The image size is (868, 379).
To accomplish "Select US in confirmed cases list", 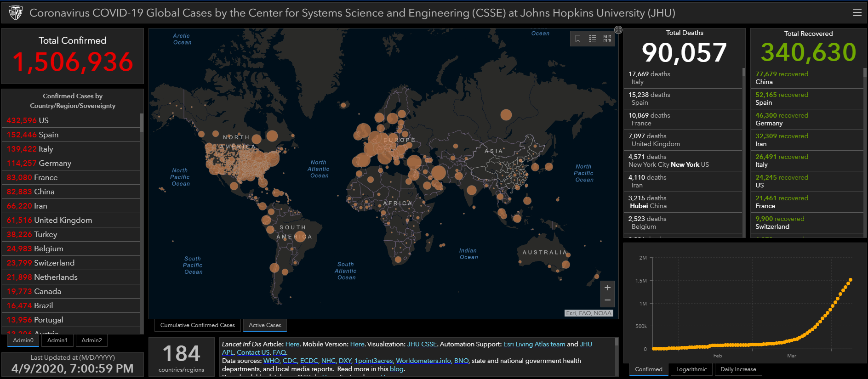I will 71,120.
